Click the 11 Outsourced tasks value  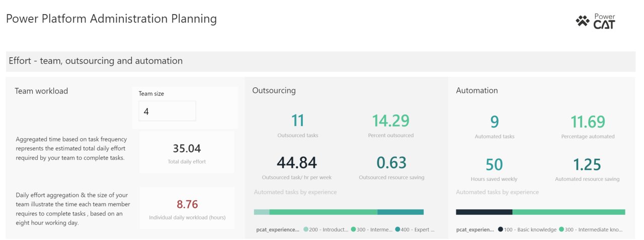pyautogui.click(x=298, y=121)
